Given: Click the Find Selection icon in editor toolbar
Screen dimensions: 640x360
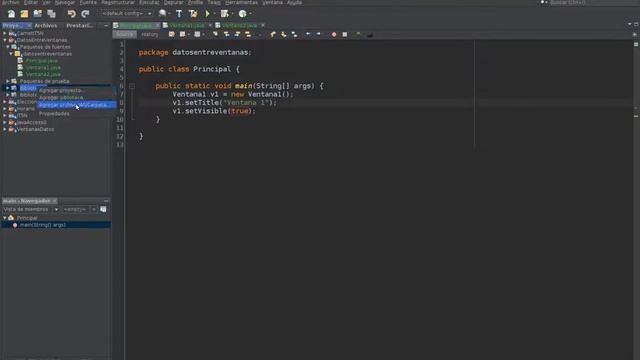Looking at the screenshot, I should tap(215, 35).
